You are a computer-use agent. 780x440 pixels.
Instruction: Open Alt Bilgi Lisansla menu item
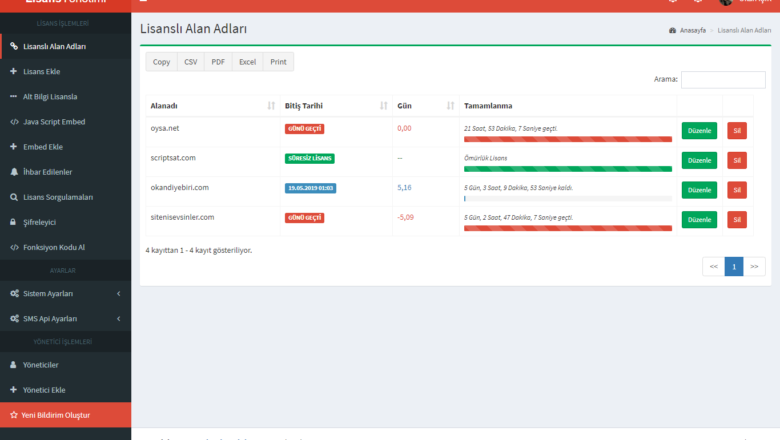point(50,97)
